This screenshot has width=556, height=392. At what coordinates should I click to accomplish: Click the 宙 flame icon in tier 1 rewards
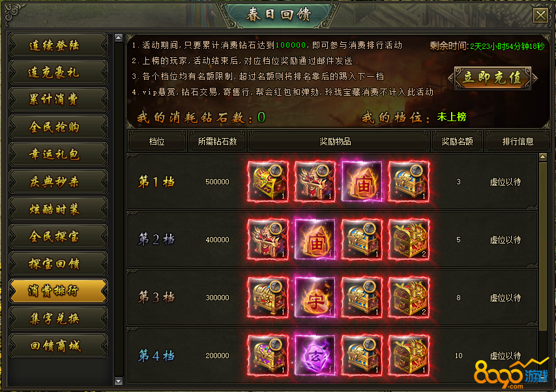(362, 181)
